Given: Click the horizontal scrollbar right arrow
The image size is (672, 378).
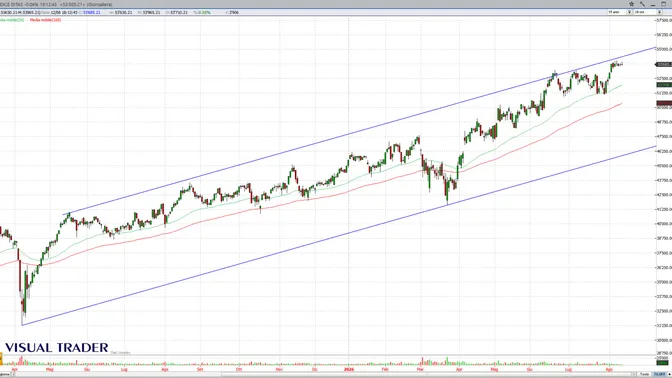Looking at the screenshot, I should (x=634, y=374).
